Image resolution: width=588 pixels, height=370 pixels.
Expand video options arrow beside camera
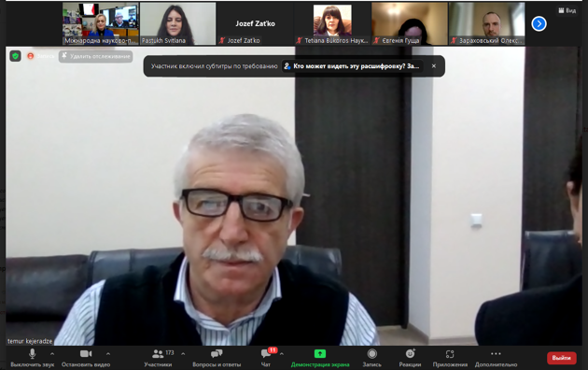click(x=108, y=354)
